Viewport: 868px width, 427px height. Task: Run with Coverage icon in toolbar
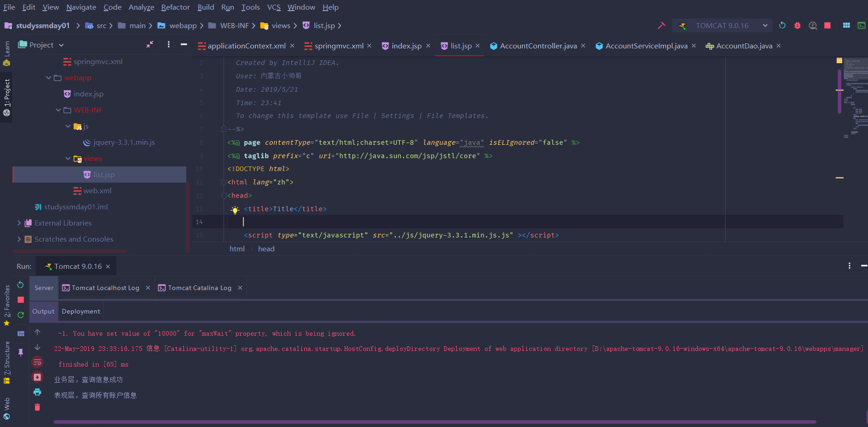[813, 25]
